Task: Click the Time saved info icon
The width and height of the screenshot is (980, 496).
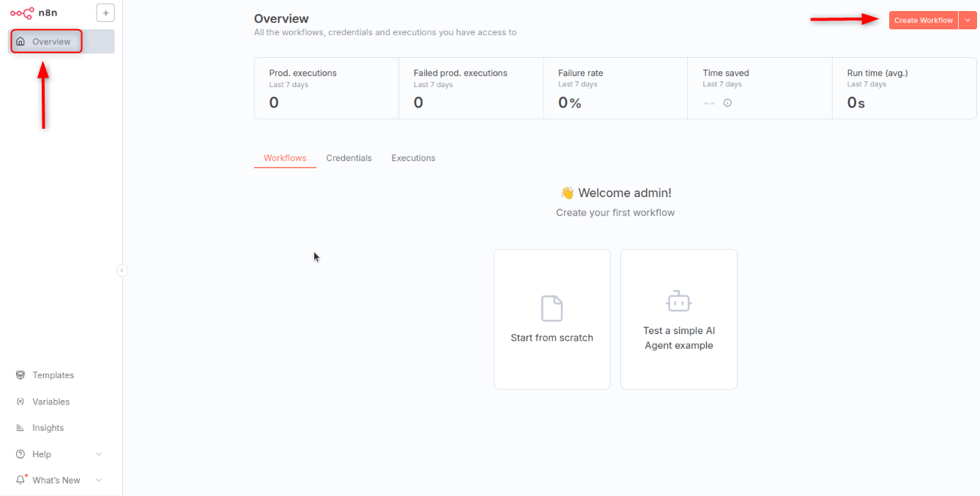Action: click(727, 103)
